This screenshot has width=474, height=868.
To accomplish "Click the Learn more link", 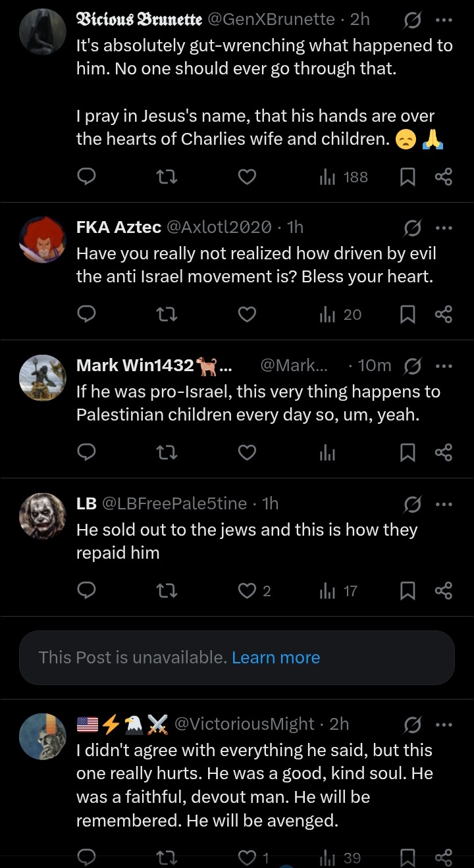I will 276,657.
